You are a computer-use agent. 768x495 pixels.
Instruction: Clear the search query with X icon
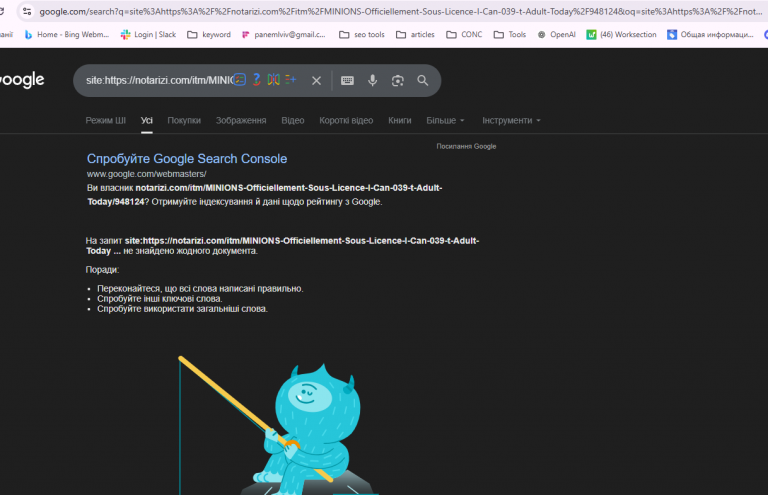click(x=316, y=80)
